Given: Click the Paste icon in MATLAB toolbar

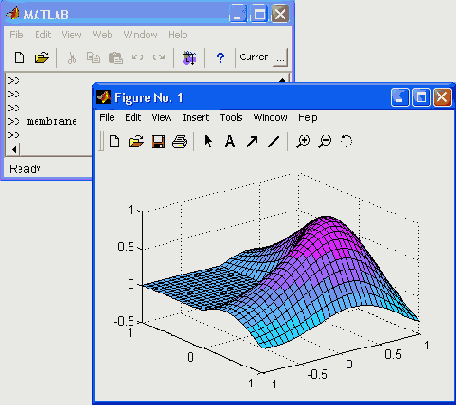Looking at the screenshot, I should (x=116, y=58).
